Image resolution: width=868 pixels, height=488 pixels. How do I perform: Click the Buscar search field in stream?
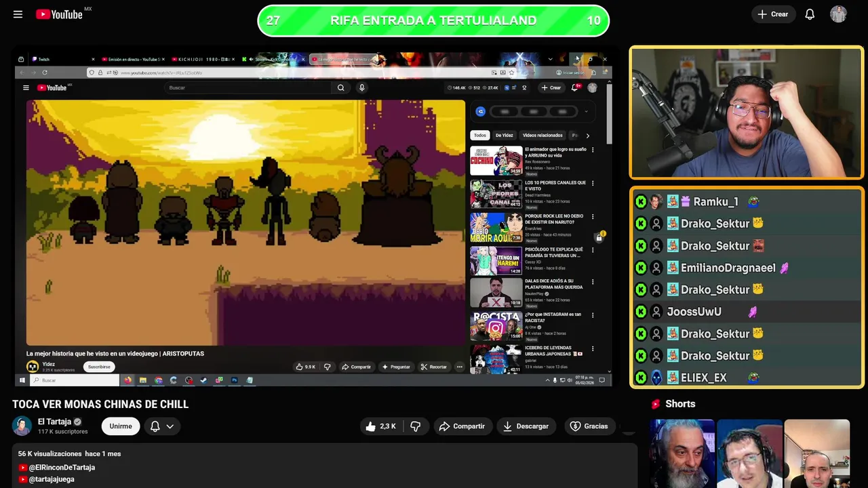pyautogui.click(x=250, y=87)
